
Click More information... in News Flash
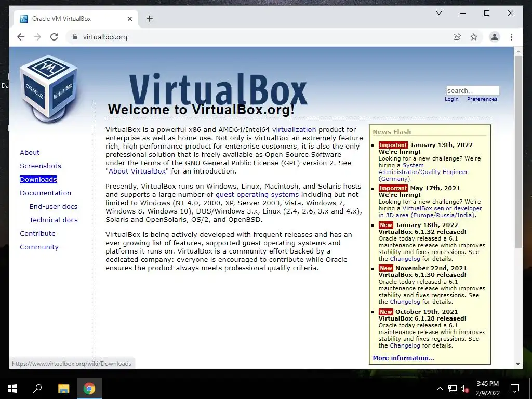(x=403, y=358)
